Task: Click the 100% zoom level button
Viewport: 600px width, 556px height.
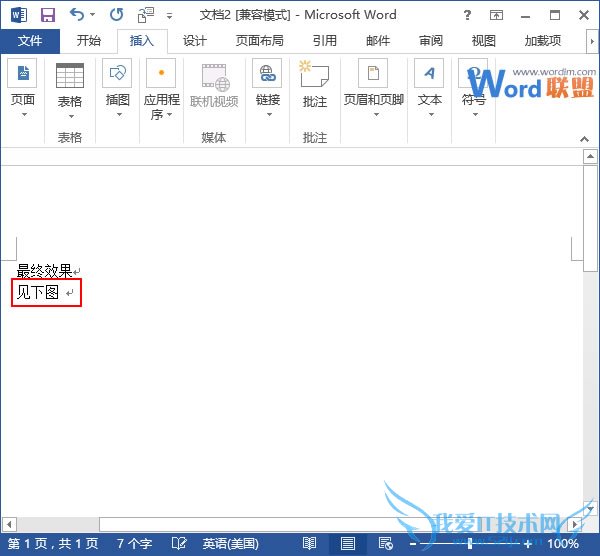Action: click(563, 543)
